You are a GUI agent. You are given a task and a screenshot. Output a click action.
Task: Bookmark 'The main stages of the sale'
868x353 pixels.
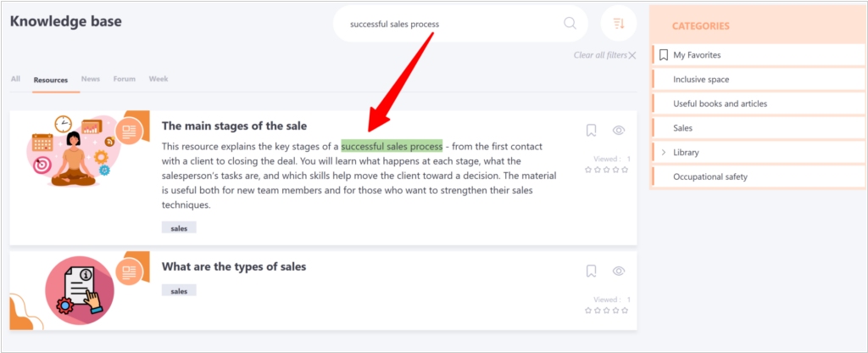click(592, 131)
